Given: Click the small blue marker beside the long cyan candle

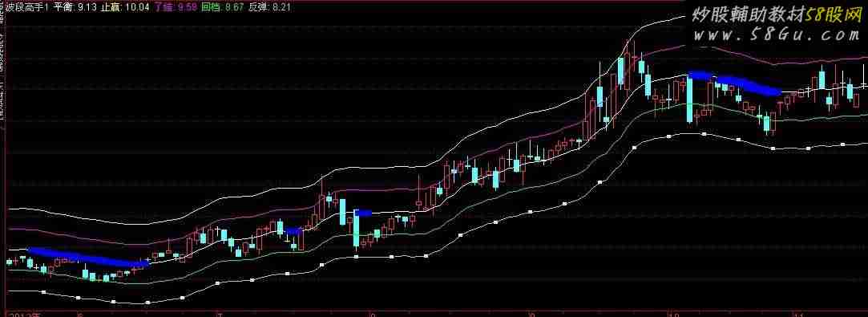Looking at the screenshot, I should [363, 212].
